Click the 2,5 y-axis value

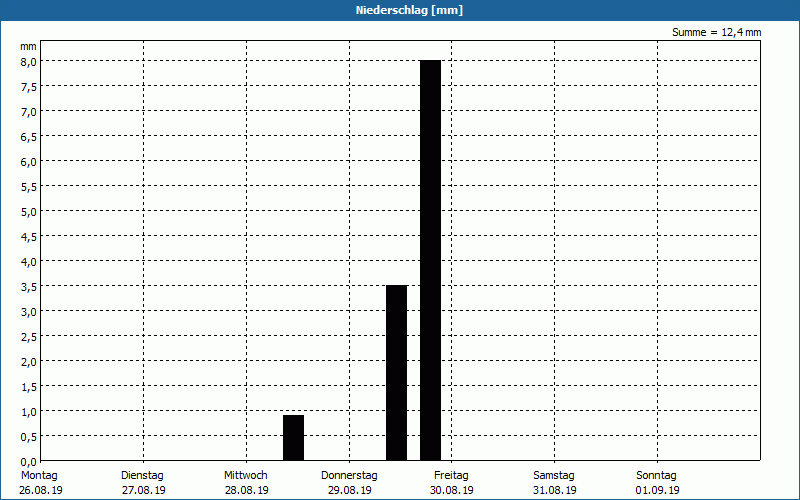point(29,337)
